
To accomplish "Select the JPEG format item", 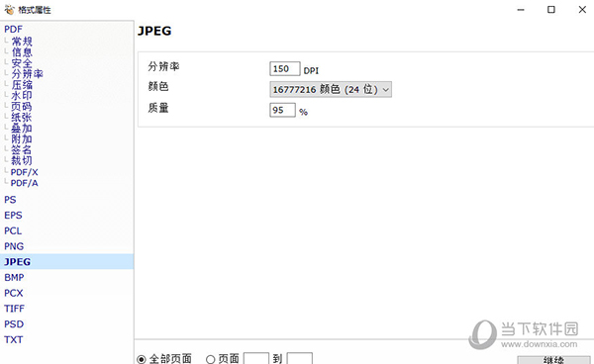I will pos(66,262).
